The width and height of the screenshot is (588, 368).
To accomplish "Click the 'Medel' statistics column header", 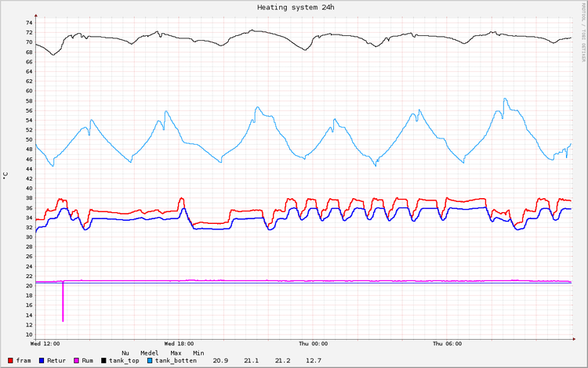I will pyautogui.click(x=150, y=352).
